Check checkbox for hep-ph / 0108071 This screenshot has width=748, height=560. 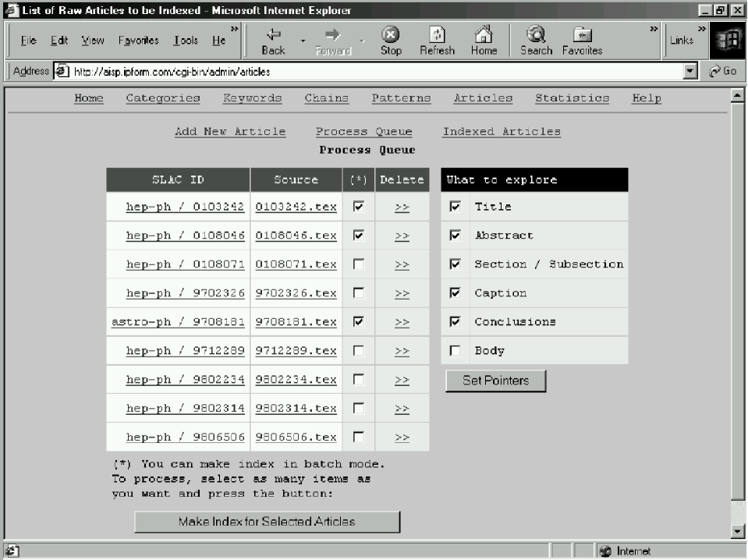(x=359, y=264)
